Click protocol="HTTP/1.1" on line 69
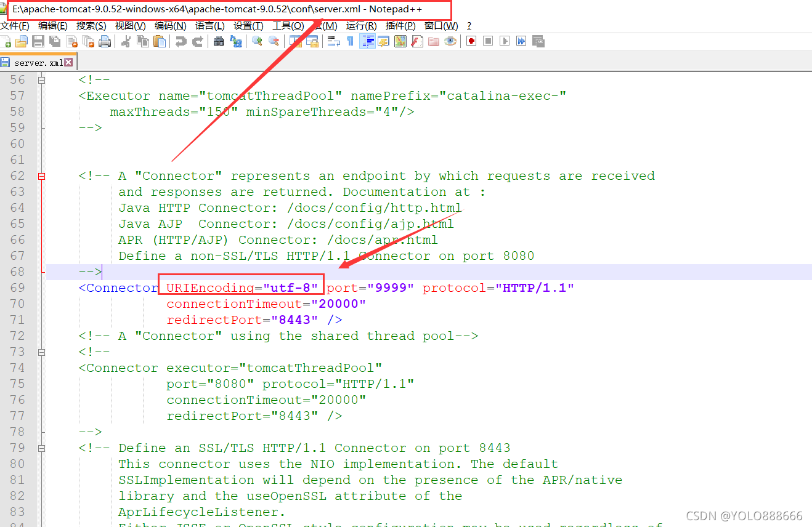Viewport: 812px width, 527px height. [498, 288]
